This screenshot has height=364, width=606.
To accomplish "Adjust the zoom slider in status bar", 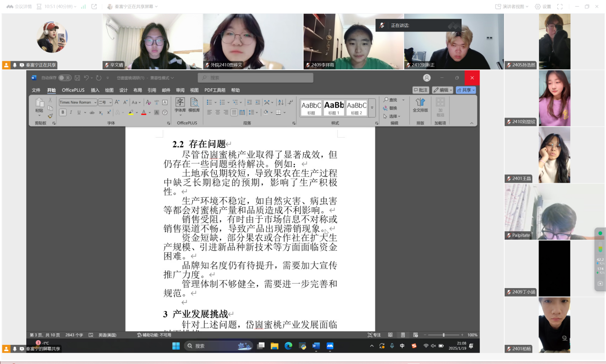I will tap(443, 335).
